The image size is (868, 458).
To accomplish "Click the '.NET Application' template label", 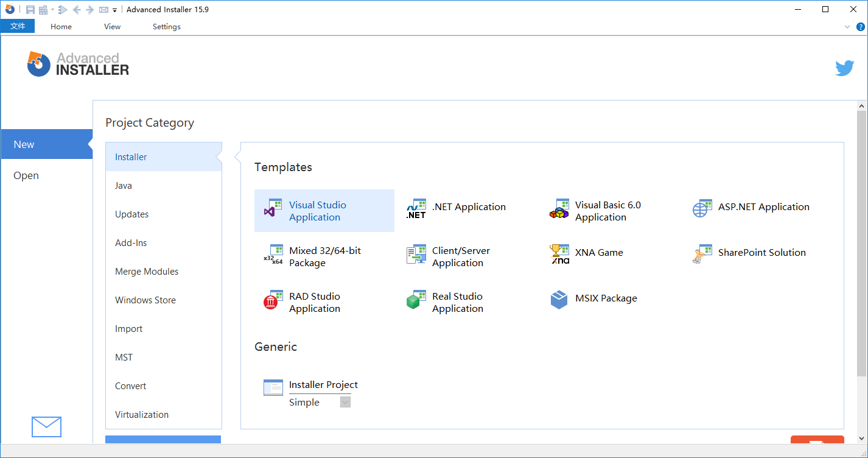I will click(469, 206).
